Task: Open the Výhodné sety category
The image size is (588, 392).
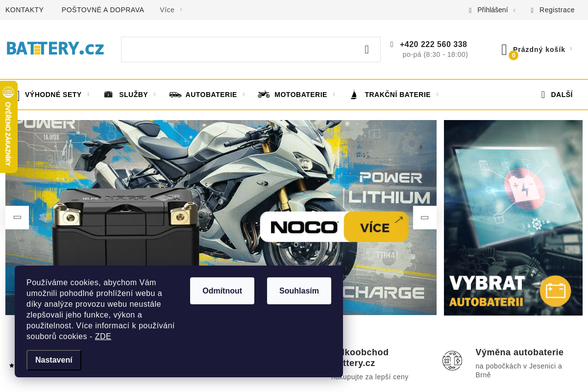Action: pos(53,95)
